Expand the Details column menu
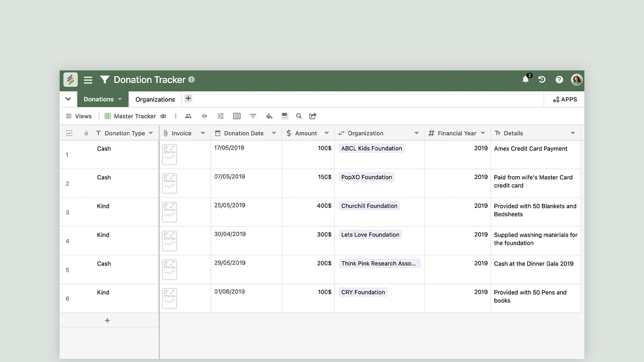 pos(572,133)
